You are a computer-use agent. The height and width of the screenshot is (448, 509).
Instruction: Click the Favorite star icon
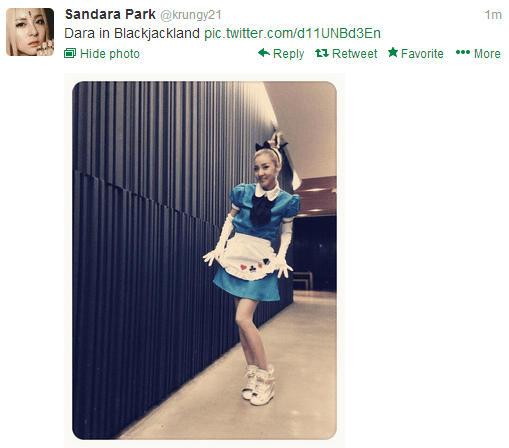tap(393, 52)
